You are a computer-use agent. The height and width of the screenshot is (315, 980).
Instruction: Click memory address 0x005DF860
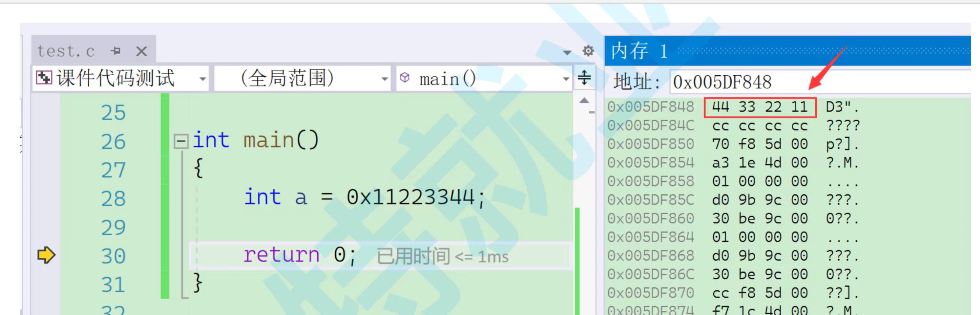(651, 218)
